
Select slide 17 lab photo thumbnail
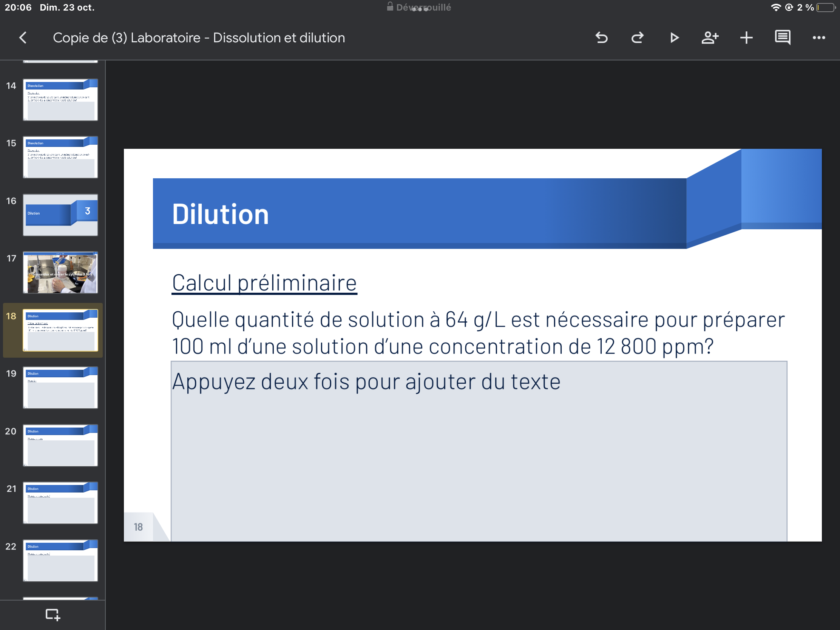[60, 272]
